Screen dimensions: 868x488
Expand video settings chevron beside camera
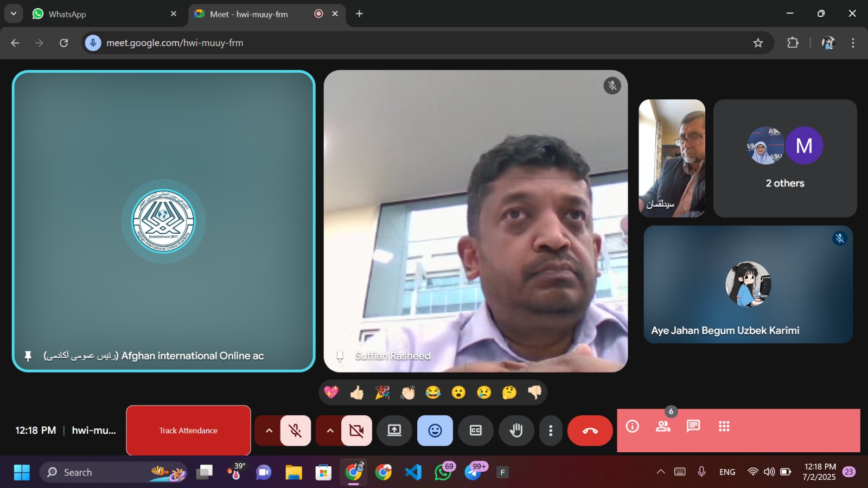click(330, 431)
